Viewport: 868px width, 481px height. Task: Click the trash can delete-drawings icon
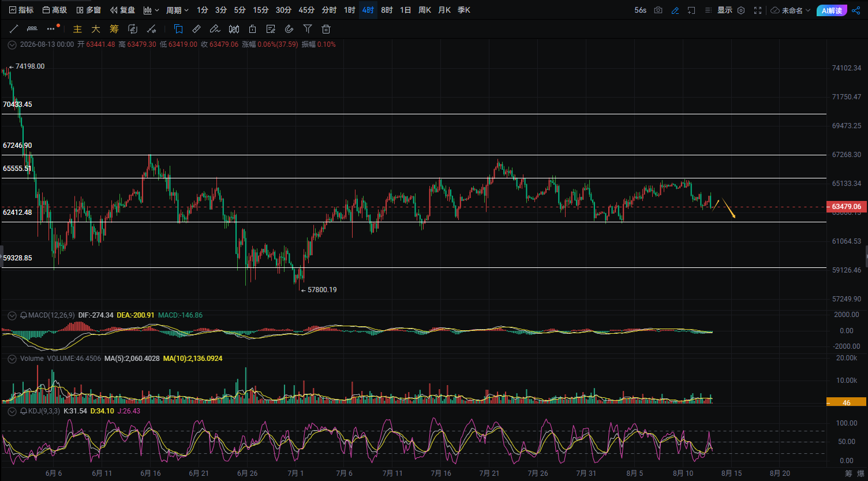click(x=326, y=29)
